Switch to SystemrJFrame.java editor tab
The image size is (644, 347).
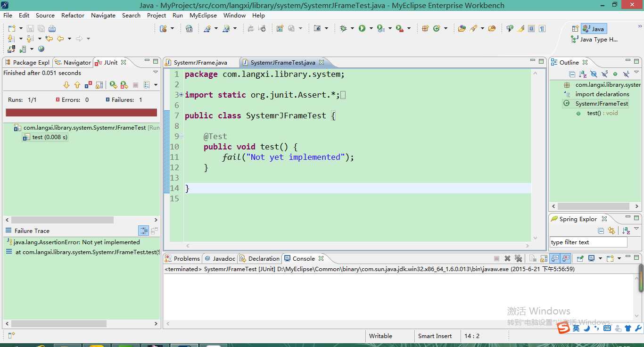point(200,62)
